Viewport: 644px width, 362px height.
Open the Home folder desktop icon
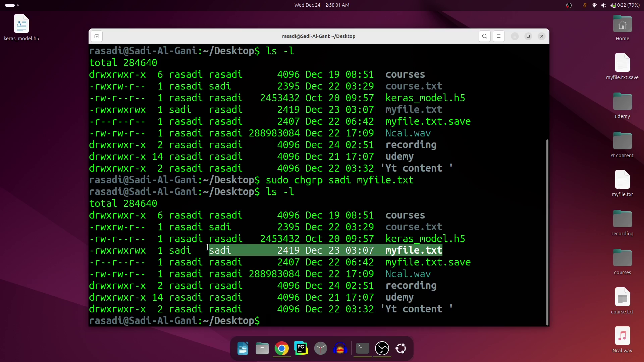point(622,28)
